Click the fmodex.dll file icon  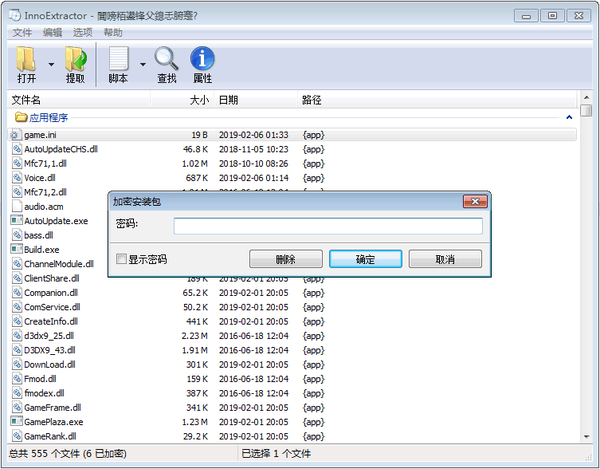[17, 393]
